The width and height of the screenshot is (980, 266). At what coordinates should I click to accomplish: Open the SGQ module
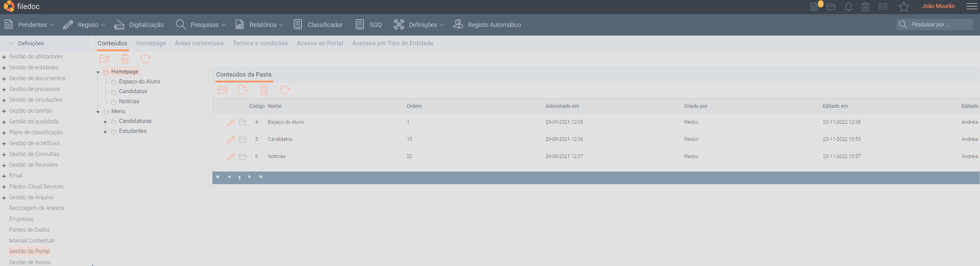point(369,25)
